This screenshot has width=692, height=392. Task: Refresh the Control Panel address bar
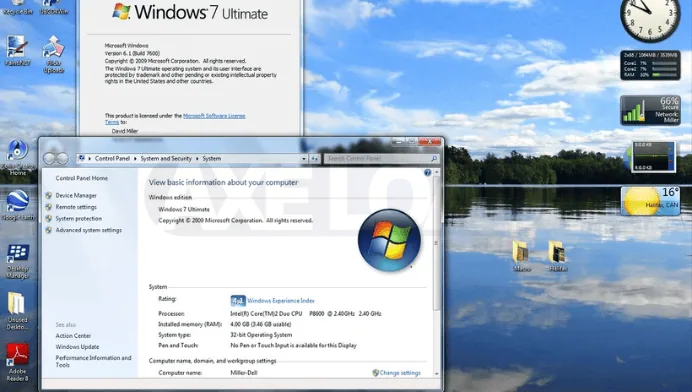(x=315, y=158)
